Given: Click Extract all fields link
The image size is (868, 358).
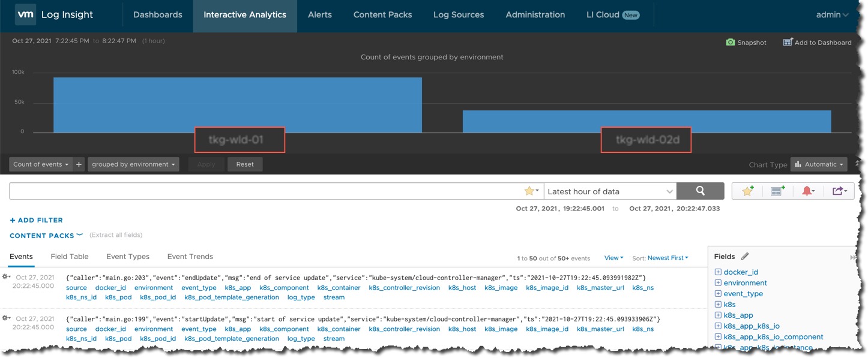Looking at the screenshot, I should (116, 235).
